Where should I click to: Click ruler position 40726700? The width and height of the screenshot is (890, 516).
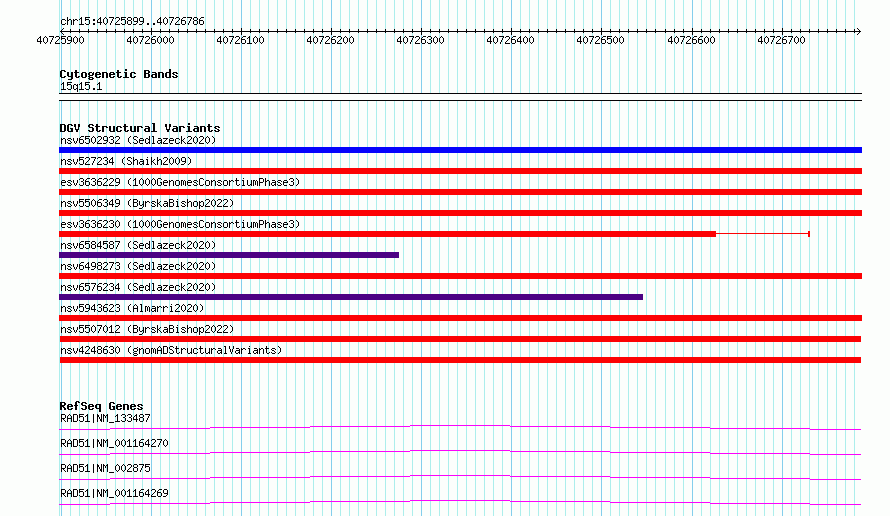point(782,40)
